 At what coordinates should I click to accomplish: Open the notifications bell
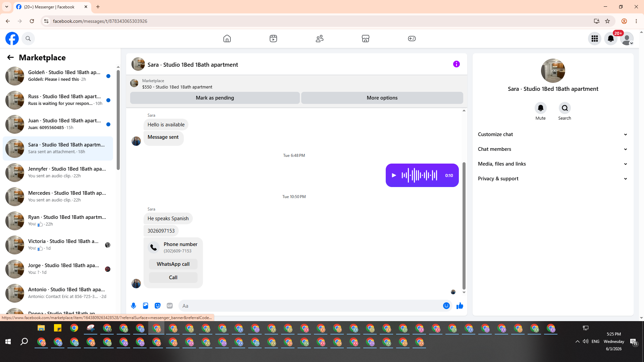[611, 39]
